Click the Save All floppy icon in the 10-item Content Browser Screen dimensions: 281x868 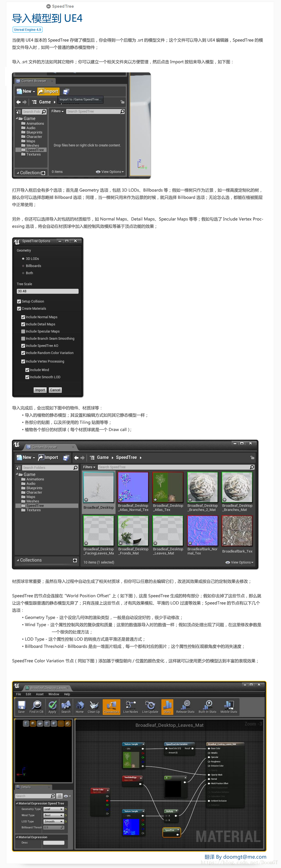66,458
